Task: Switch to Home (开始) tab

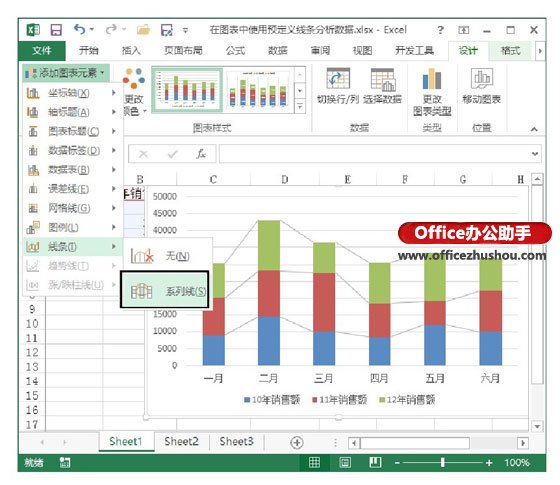Action: [x=89, y=51]
